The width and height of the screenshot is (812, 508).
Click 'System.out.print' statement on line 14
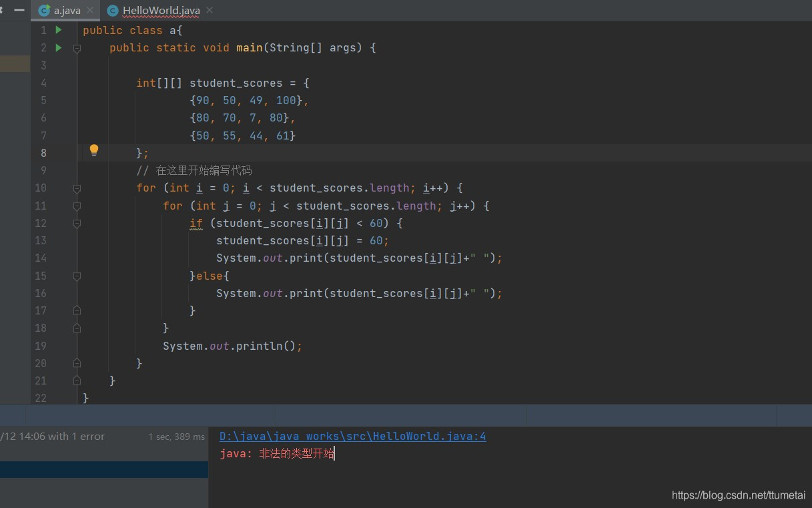(x=359, y=258)
